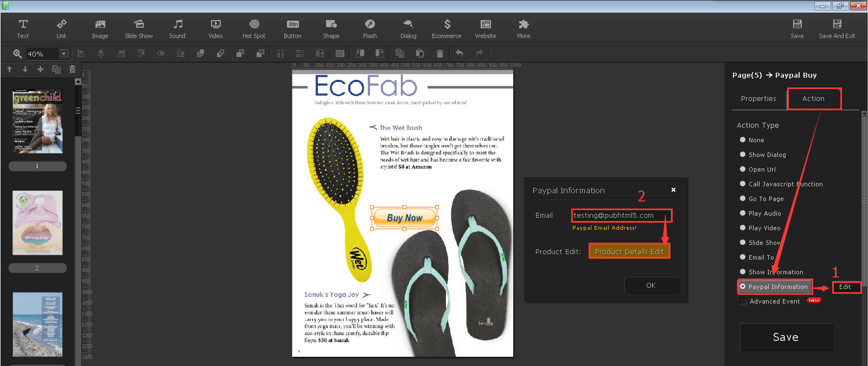Insert a Button element

[292, 29]
